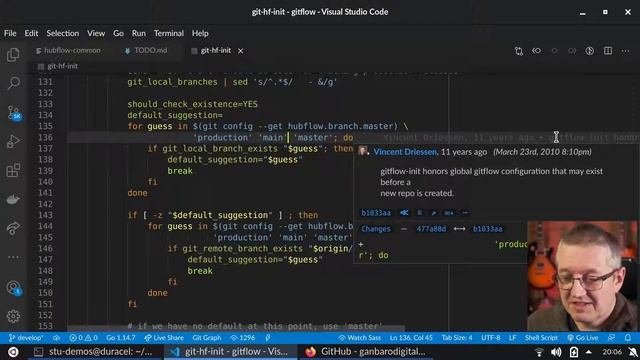The height and width of the screenshot is (360, 640).
Task: Close the git-hf-init tab
Action: coord(240,51)
